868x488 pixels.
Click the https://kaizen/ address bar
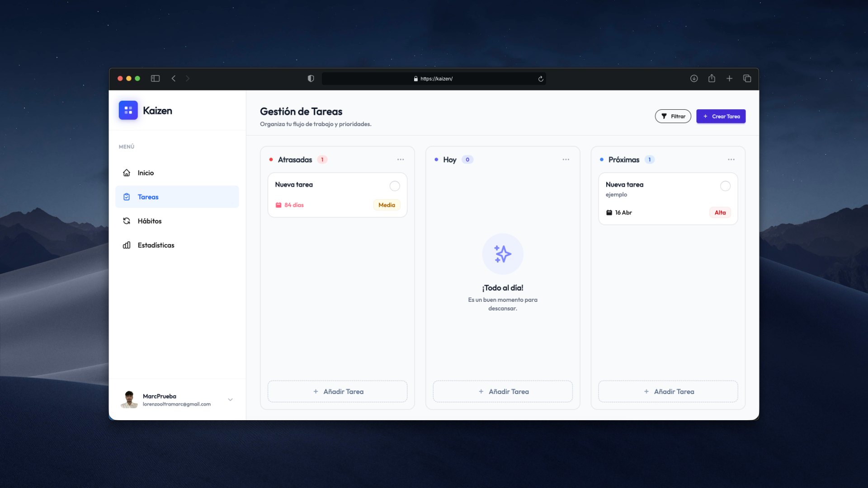[434, 79]
